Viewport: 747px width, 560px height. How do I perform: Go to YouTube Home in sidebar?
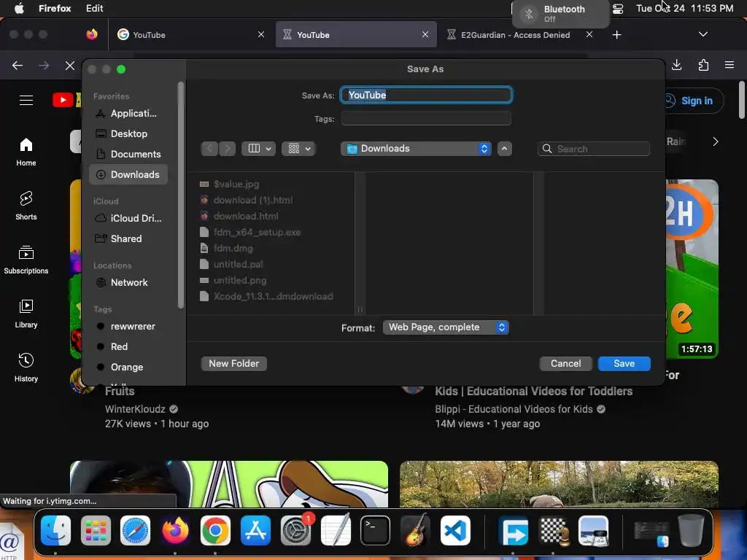coord(26,152)
